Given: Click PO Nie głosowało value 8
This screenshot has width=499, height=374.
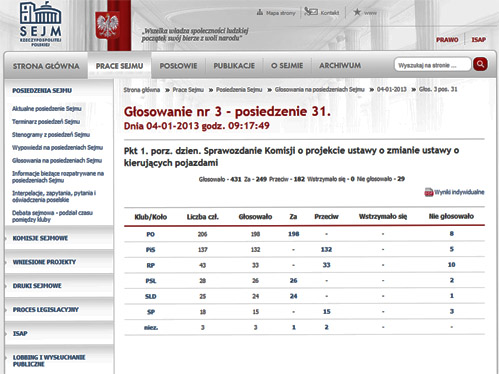Looking at the screenshot, I should [x=452, y=234].
